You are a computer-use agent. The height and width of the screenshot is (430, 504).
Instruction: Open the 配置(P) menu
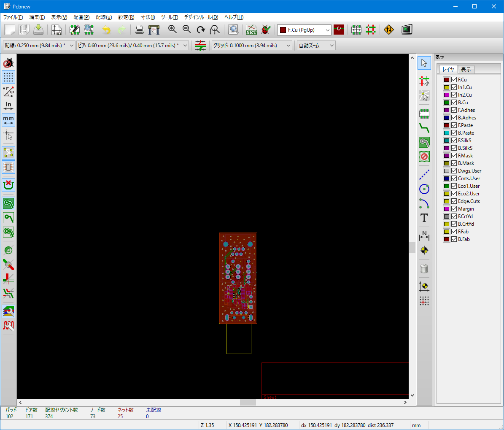coord(81,17)
